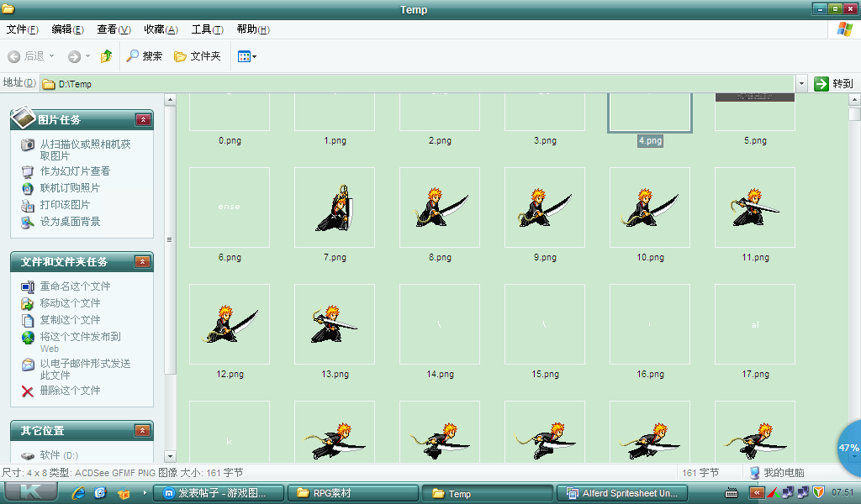Viewport: 861px width, 504px height.
Task: Open Back button history dropdown arrow
Action: (51, 56)
